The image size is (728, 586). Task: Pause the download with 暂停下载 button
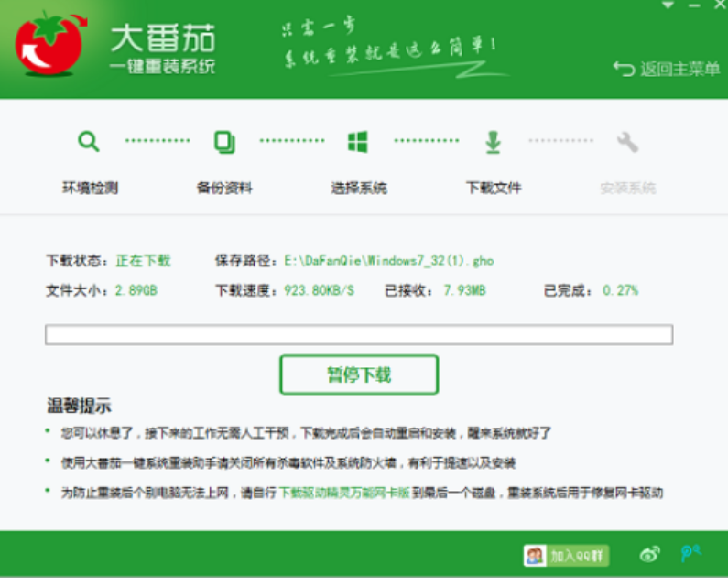[359, 374]
